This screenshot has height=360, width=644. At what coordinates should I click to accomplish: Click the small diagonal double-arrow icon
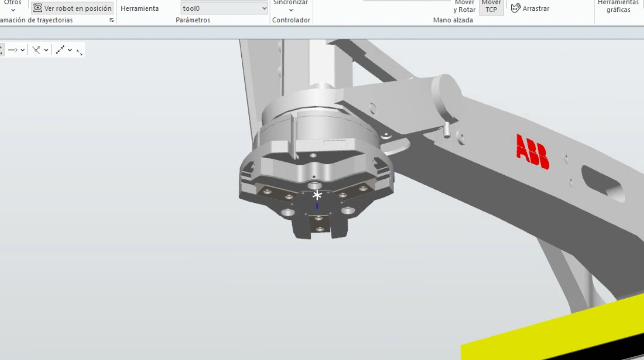pos(79,52)
